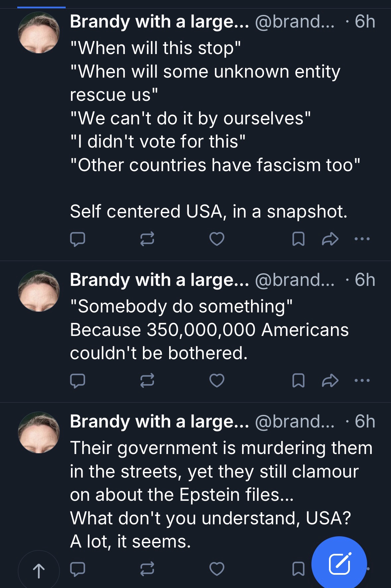Repost the "Somebody do something" post

147,380
